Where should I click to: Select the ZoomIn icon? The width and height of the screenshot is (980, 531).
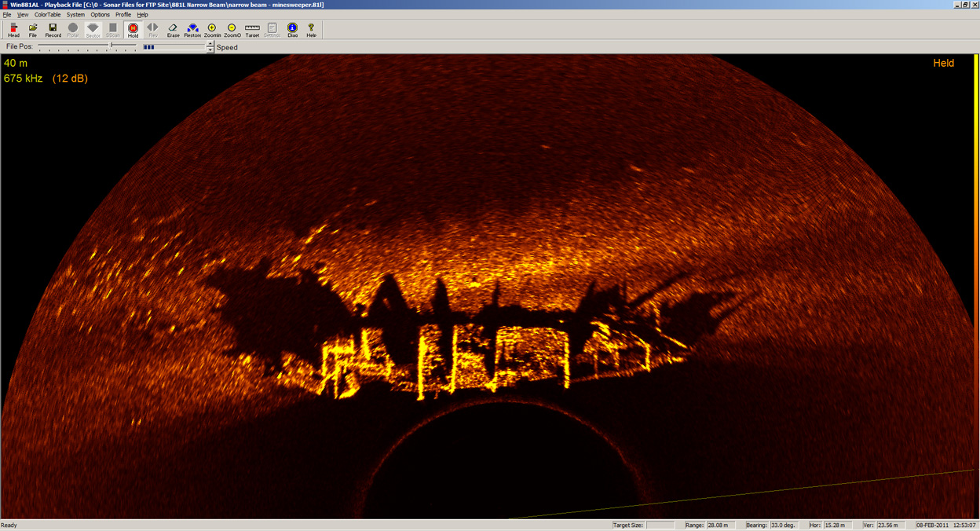pos(212,29)
